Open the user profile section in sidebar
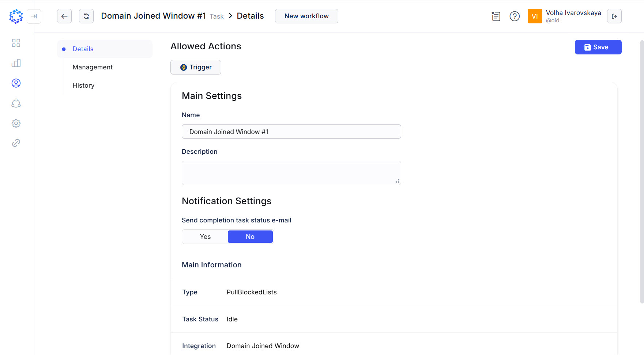This screenshot has height=355, width=644. [16, 83]
